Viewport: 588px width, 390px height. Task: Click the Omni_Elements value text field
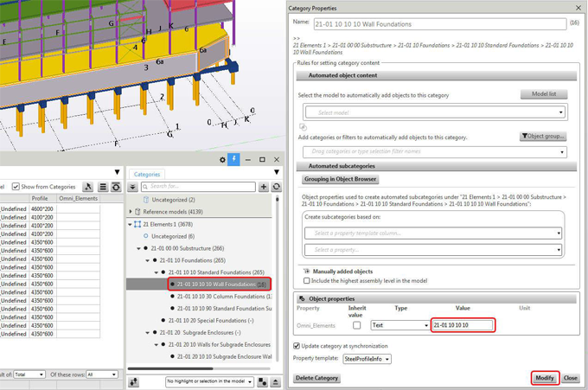pos(462,325)
